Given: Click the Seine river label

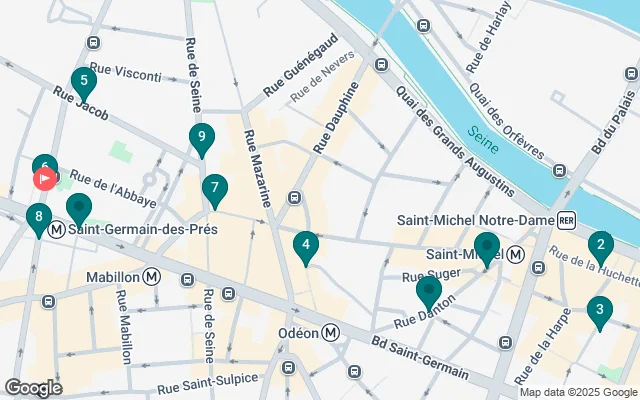Looking at the screenshot, I should pos(483,140).
